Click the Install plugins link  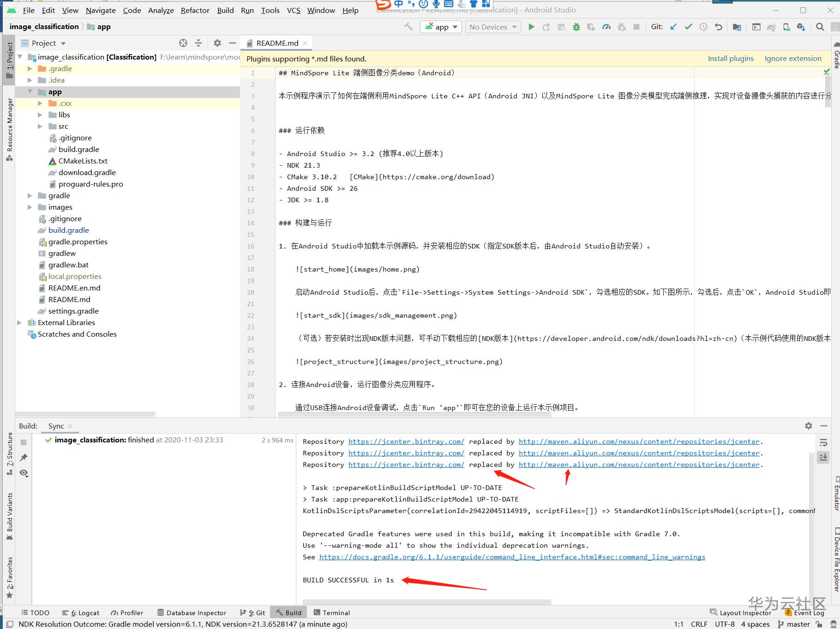pyautogui.click(x=731, y=59)
